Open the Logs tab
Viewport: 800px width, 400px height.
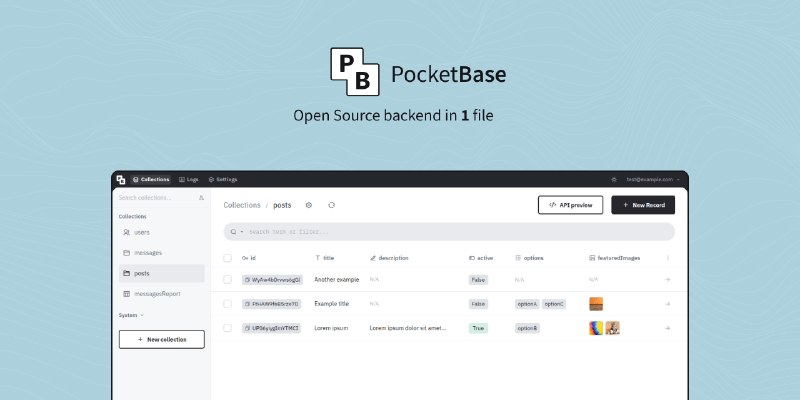click(x=189, y=180)
